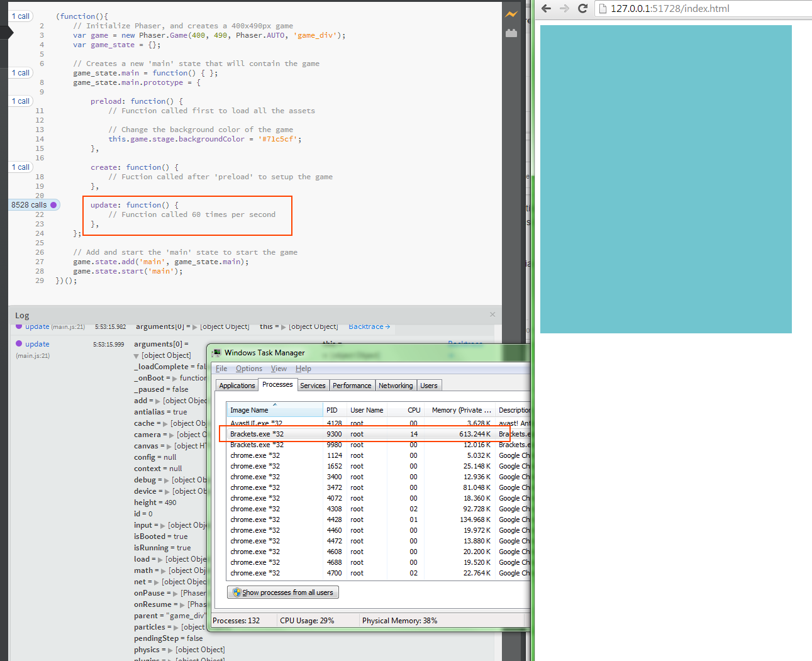The width and height of the screenshot is (812, 661).
Task: Switch to the Services tab
Action: tap(313, 386)
